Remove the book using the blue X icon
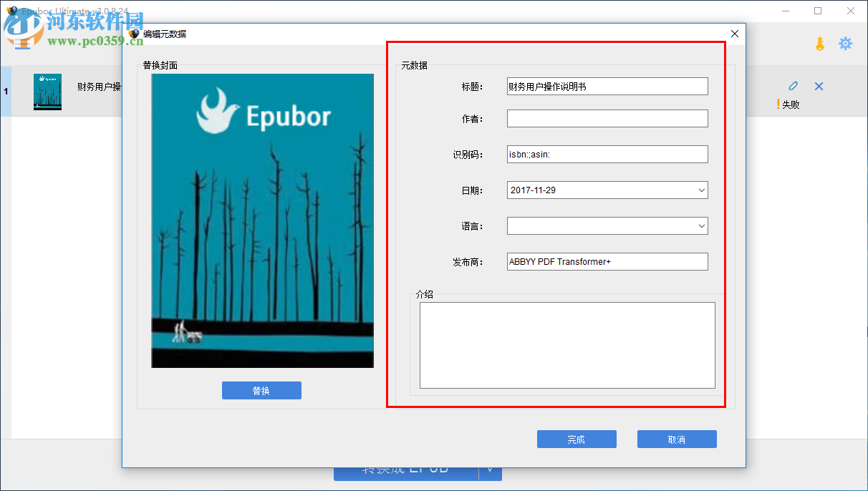The height and width of the screenshot is (491, 868). [819, 85]
